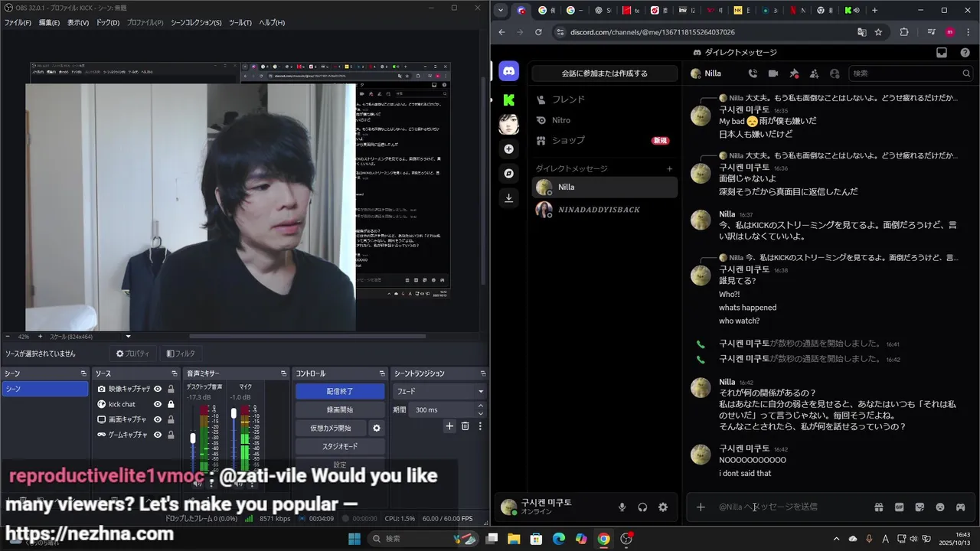980x551 pixels.
Task: Attach file with plus button
Action: point(701,507)
